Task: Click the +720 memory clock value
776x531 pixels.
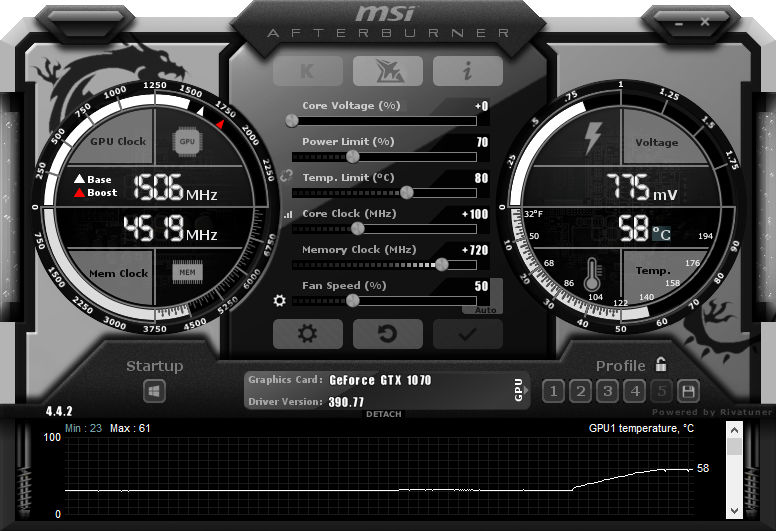Action: pos(475,250)
